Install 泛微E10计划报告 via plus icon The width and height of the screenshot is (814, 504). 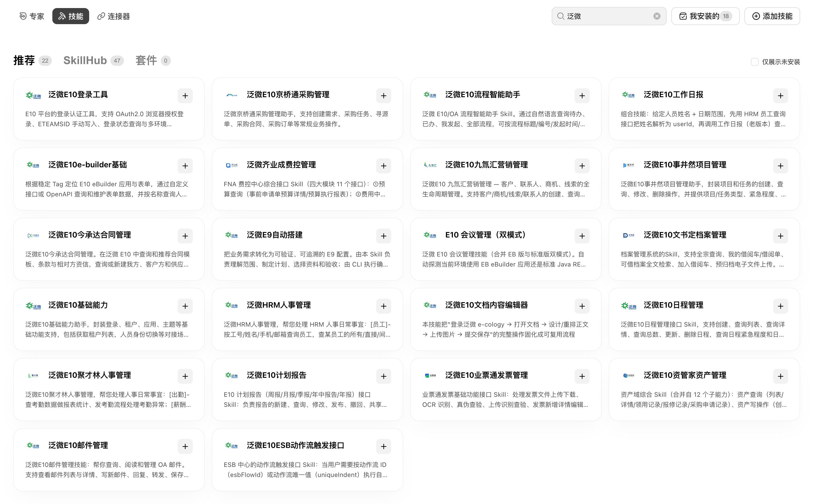383,376
